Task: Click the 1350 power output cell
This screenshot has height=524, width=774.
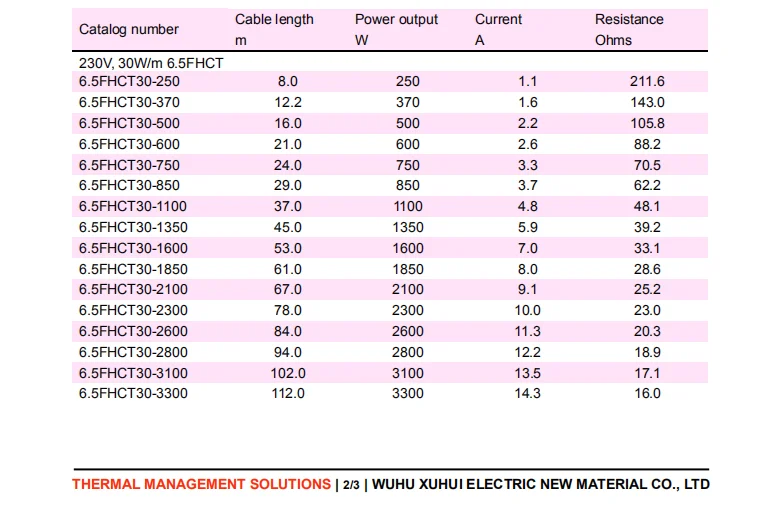Action: (407, 227)
